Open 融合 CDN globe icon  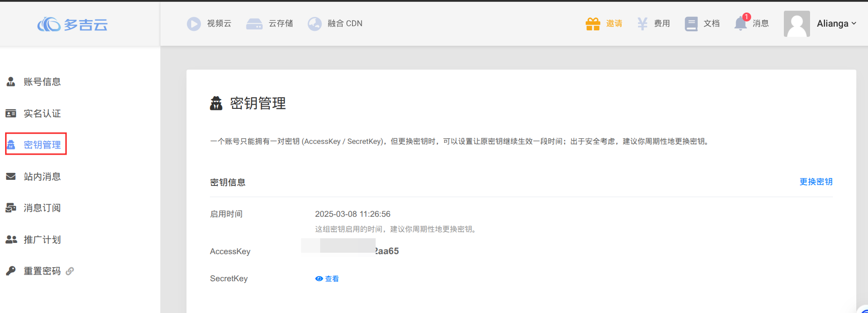315,24
